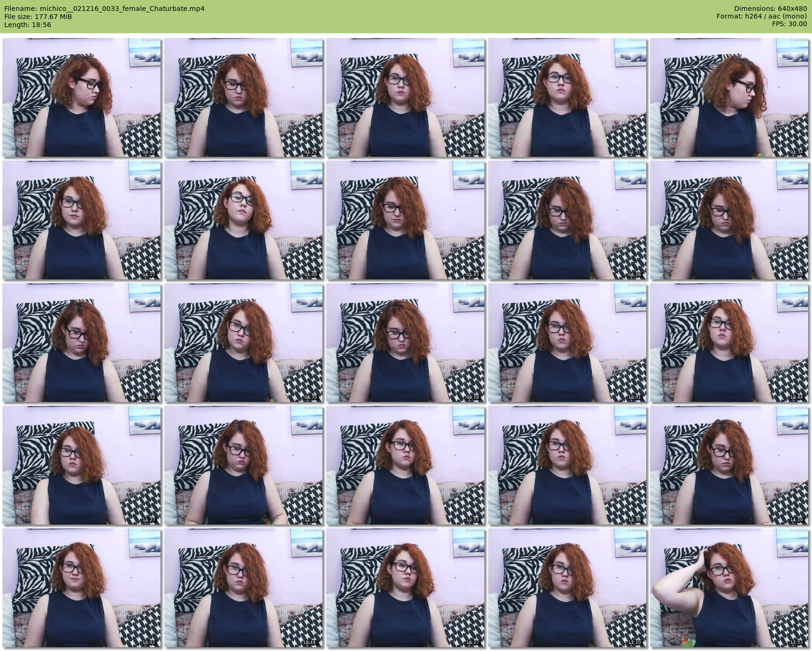The width and height of the screenshot is (812, 651).
Task: Select the "File size: 177.67 MiB" text
Action: tap(38, 17)
